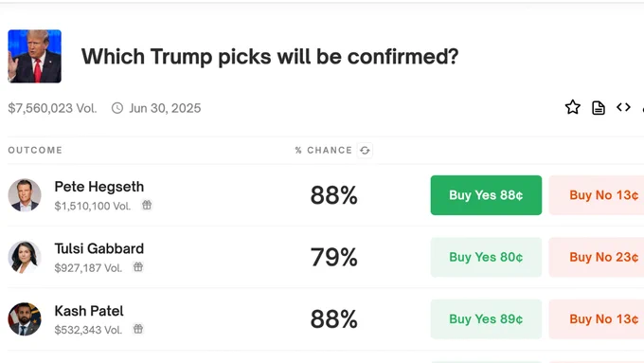
Task: Click the star favorite icon
Action: point(573,107)
